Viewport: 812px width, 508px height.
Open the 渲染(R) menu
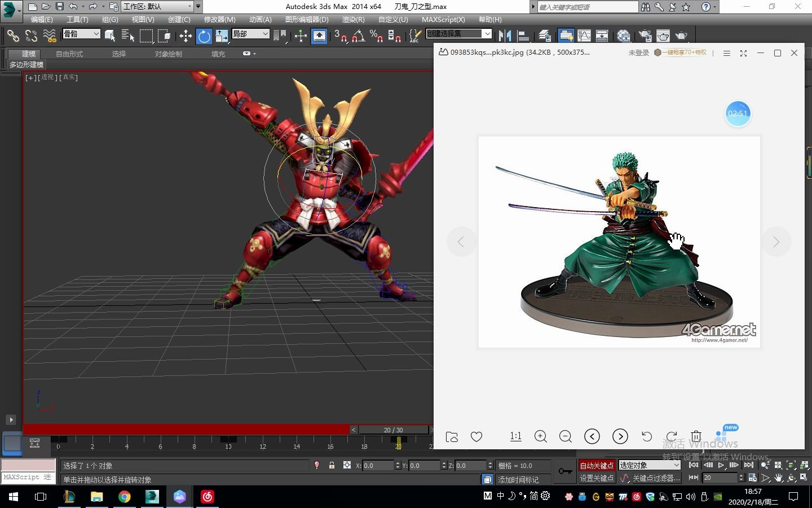pos(353,19)
